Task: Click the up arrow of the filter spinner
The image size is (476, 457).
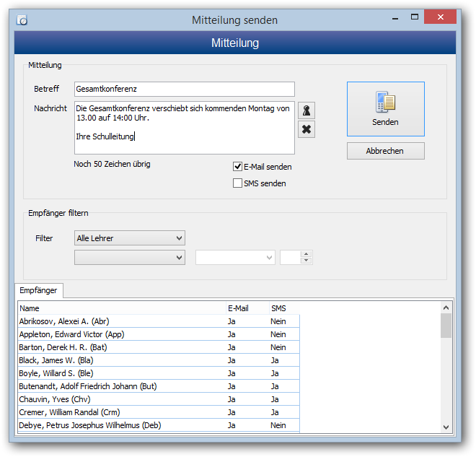Action: tap(306, 254)
